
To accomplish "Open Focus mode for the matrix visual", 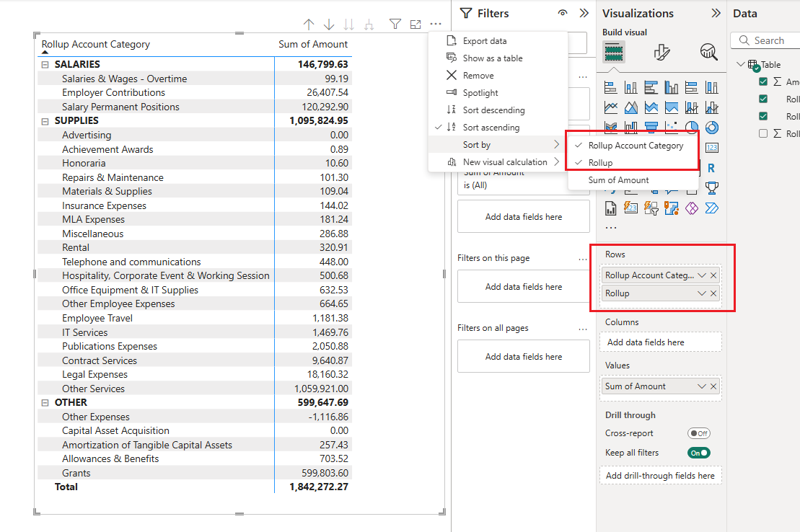I will (416, 24).
